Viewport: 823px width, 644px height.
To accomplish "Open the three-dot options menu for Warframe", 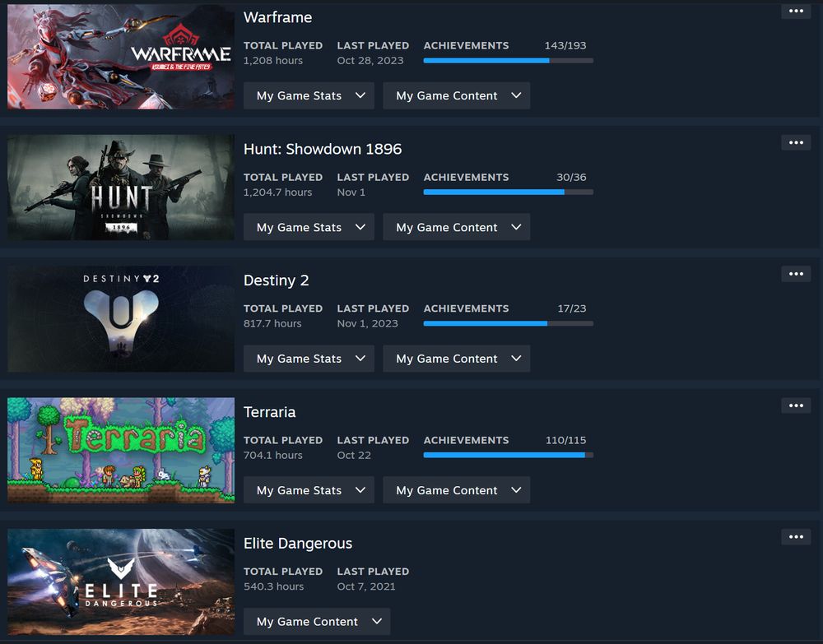I will coord(796,11).
